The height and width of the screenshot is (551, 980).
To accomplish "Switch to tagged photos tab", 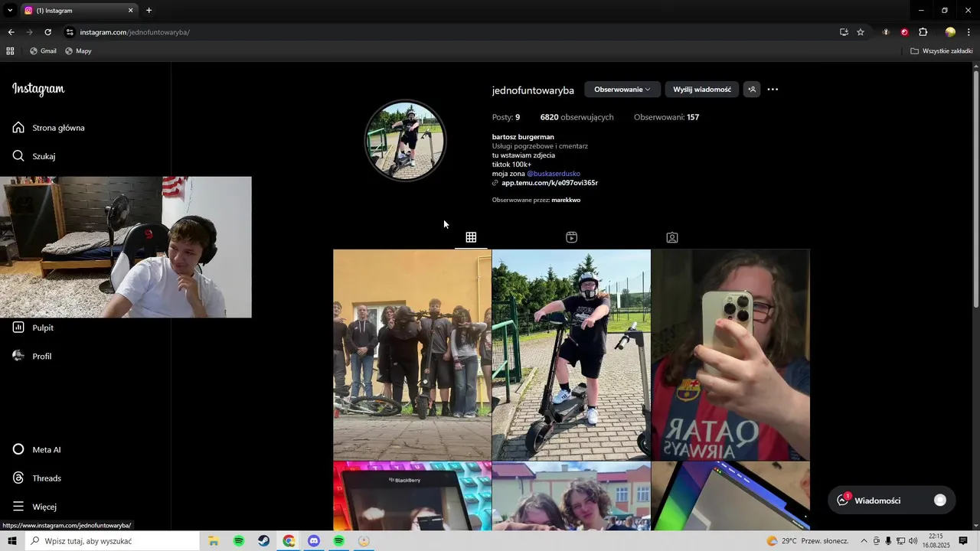I will 672,237.
